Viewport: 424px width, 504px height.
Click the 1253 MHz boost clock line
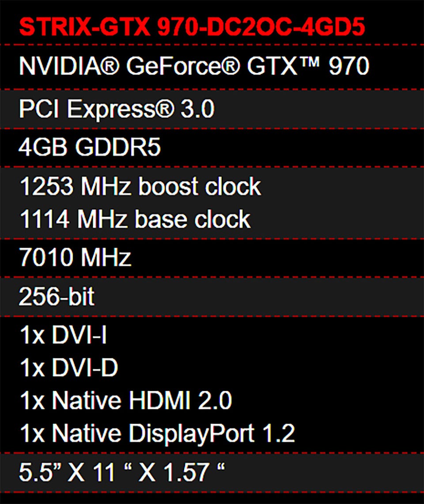140,187
